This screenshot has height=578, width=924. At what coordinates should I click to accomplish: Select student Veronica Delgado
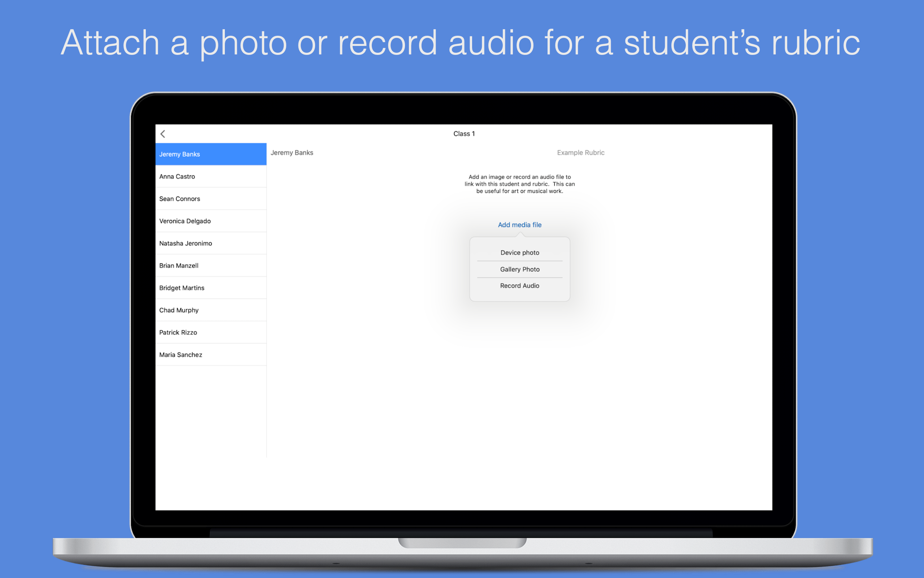pyautogui.click(x=211, y=221)
